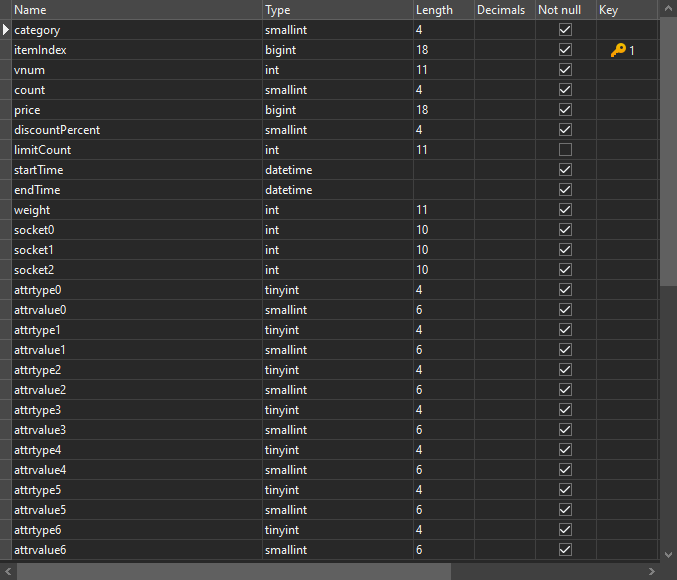This screenshot has width=677, height=580.
Task: Click the Type column header
Action: coord(336,10)
